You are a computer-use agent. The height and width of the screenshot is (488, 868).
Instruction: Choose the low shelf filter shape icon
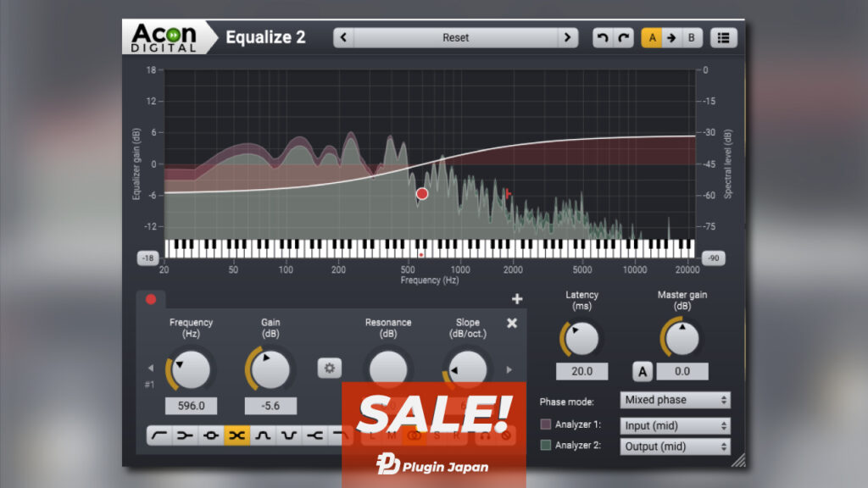click(x=185, y=435)
